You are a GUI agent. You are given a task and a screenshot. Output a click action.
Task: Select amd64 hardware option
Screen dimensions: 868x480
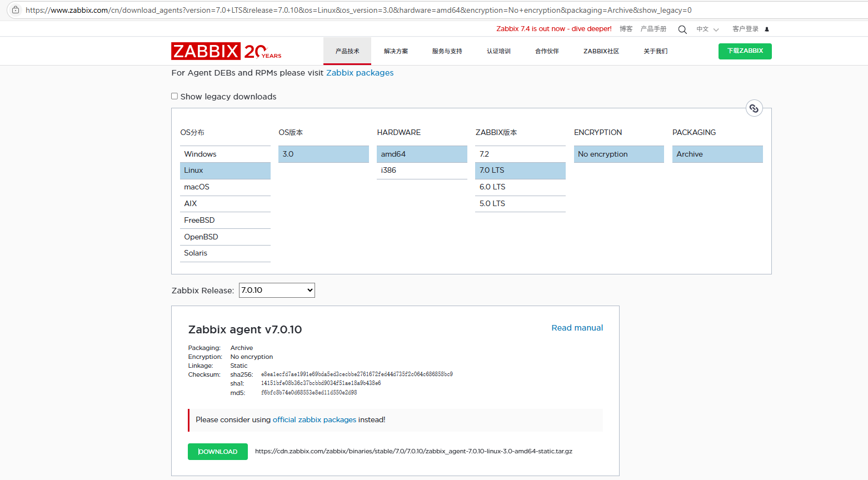(x=422, y=154)
